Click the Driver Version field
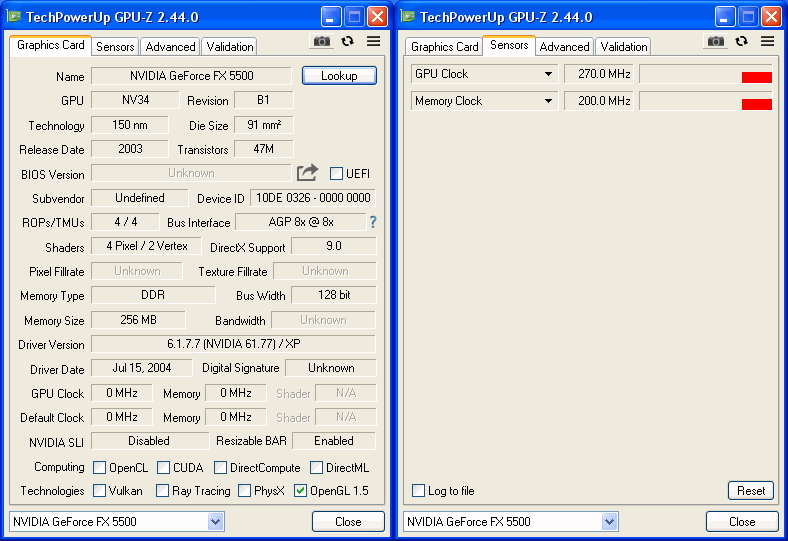This screenshot has width=788, height=541. point(234,344)
